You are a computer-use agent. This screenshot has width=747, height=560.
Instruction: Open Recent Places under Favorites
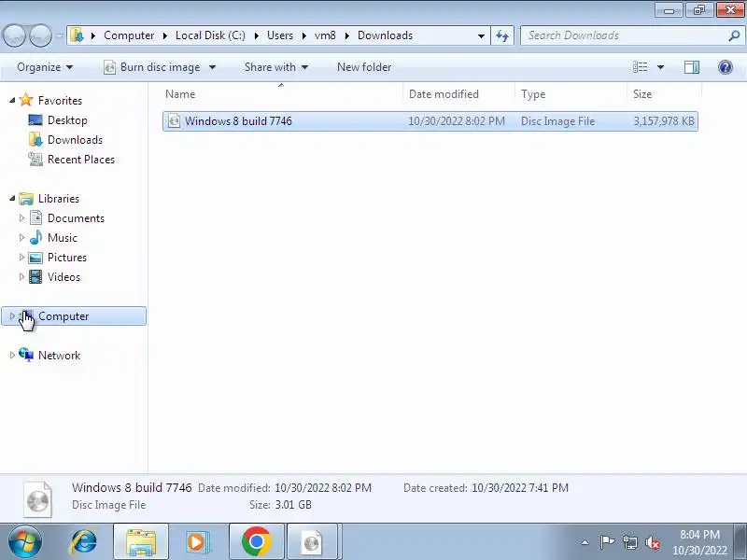click(81, 159)
